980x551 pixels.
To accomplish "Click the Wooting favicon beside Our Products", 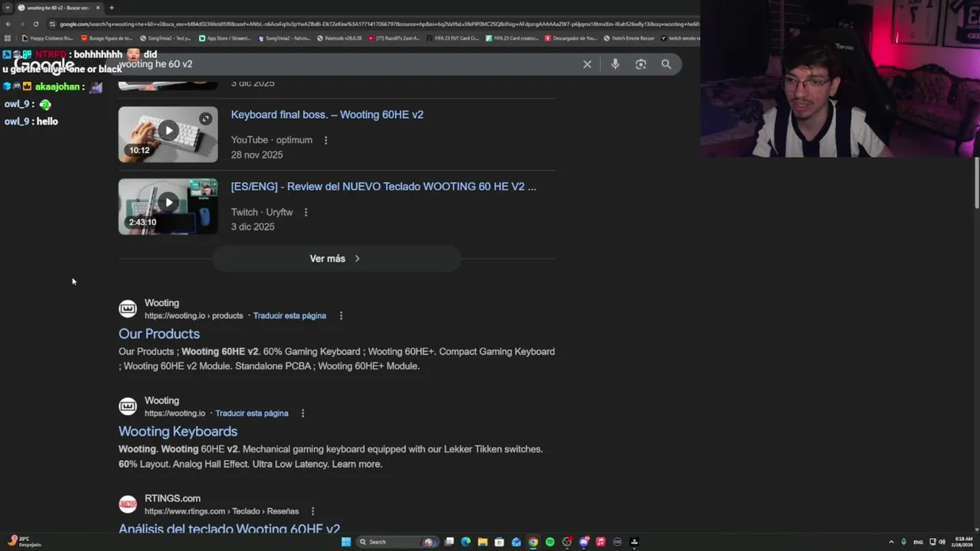I will coord(128,308).
